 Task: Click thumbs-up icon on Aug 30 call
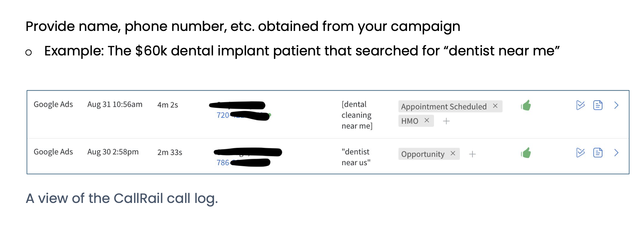click(526, 153)
